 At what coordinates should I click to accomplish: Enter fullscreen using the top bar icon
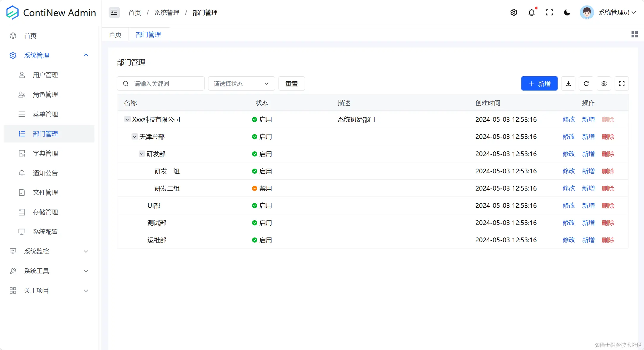550,12
